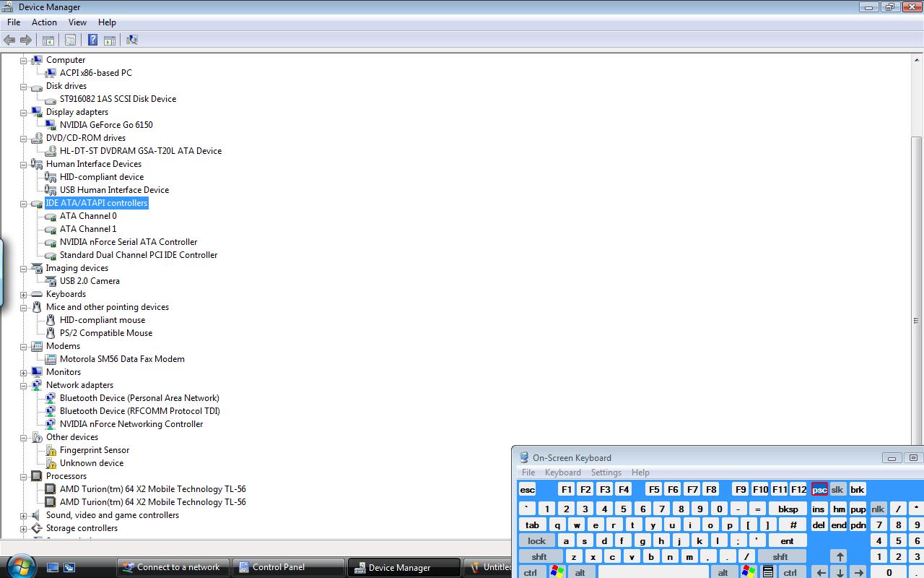Collapse the Computer category
924x578 pixels.
[23, 60]
